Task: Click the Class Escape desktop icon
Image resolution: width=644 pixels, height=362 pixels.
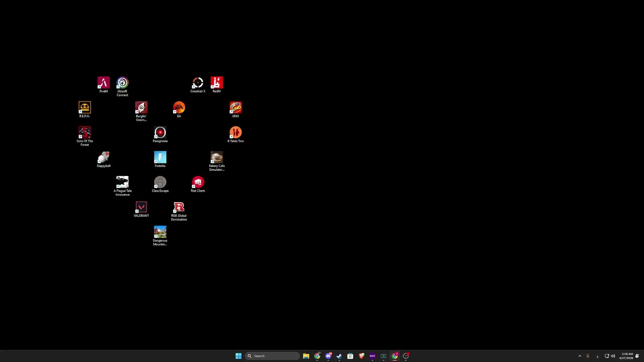Action: click(x=160, y=185)
